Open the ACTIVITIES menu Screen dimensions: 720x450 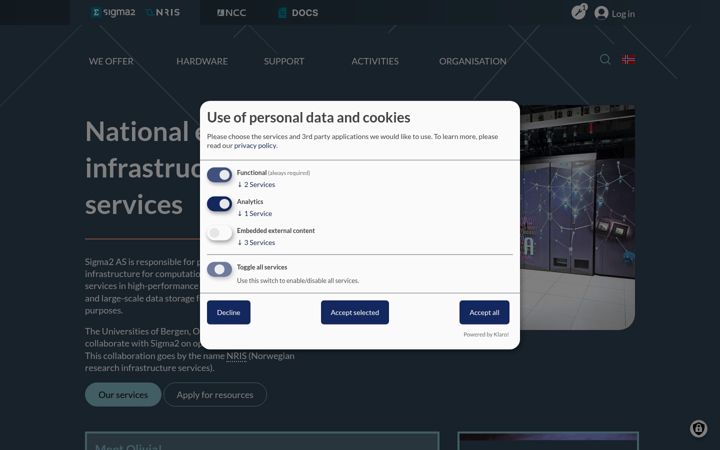pyautogui.click(x=375, y=61)
